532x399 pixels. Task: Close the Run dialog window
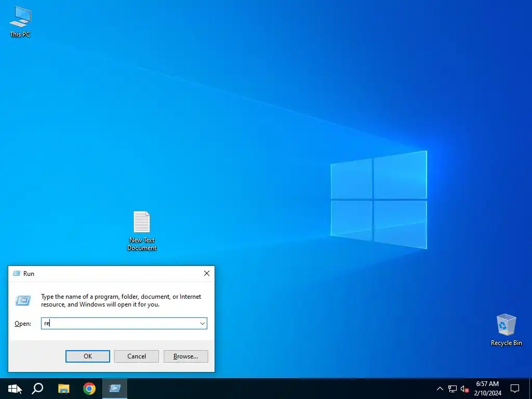pos(207,273)
